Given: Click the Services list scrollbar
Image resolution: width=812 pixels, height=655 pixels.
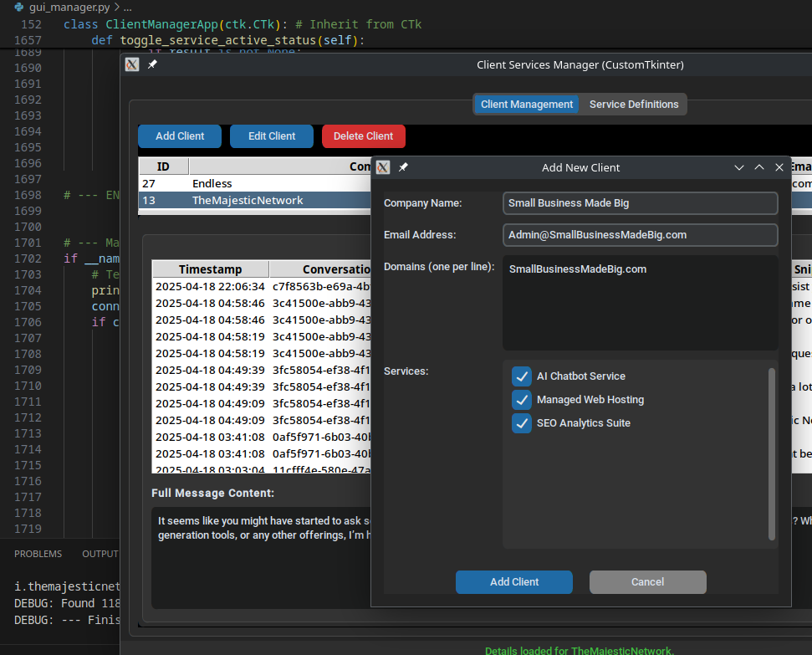Looking at the screenshot, I should click(x=772, y=454).
